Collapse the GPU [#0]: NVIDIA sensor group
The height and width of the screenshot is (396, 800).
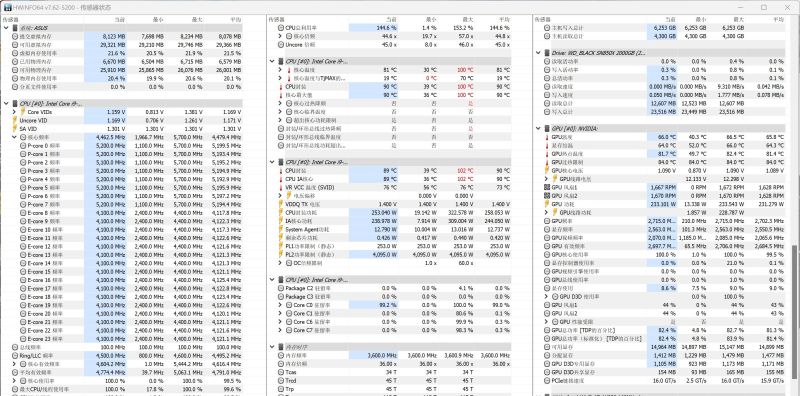[x=539, y=129]
